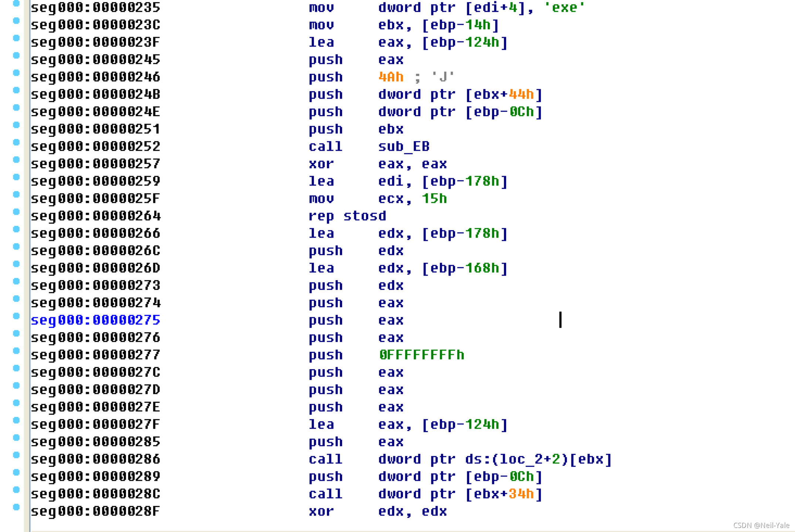Click operand [ebx+44h] in push line
This screenshot has height=532, width=795.
click(503, 95)
